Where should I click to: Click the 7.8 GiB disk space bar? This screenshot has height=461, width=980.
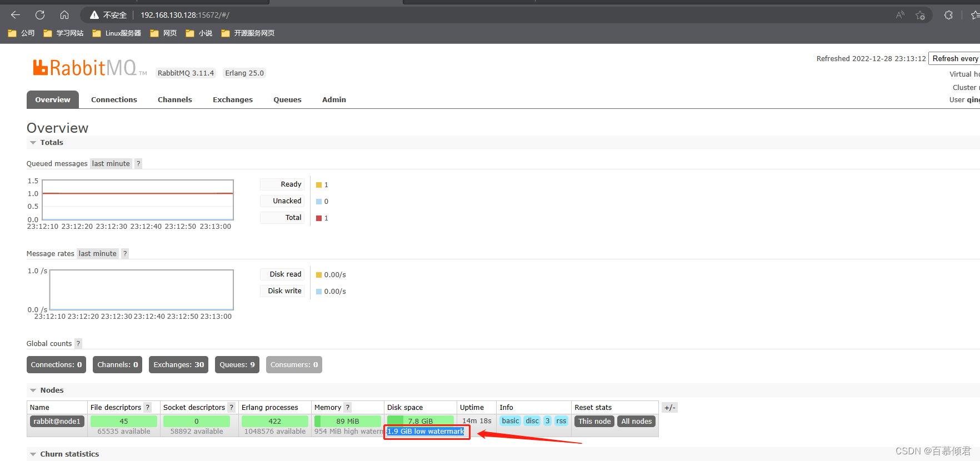click(x=421, y=421)
